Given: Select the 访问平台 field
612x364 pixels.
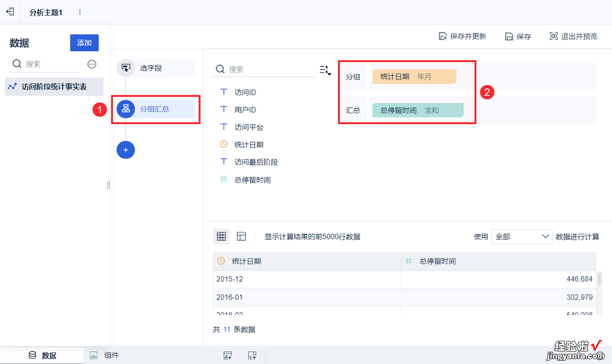Looking at the screenshot, I should coord(249,127).
